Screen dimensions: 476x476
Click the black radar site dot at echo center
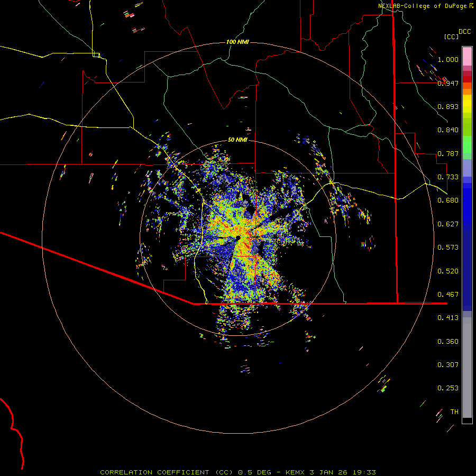pos(238,237)
